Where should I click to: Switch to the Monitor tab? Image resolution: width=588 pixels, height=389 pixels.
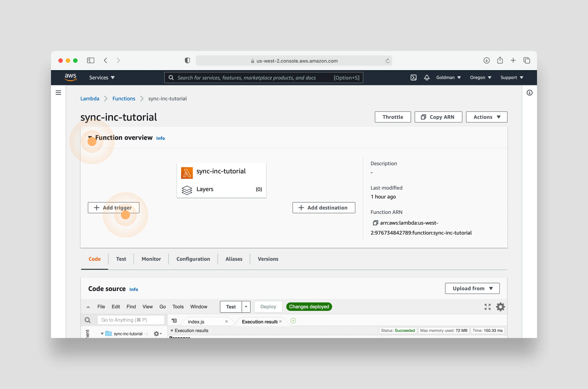[x=151, y=259]
